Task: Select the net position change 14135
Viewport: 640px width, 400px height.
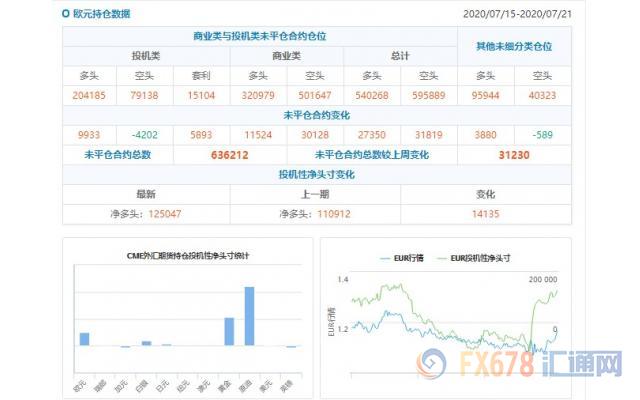Action: point(486,214)
